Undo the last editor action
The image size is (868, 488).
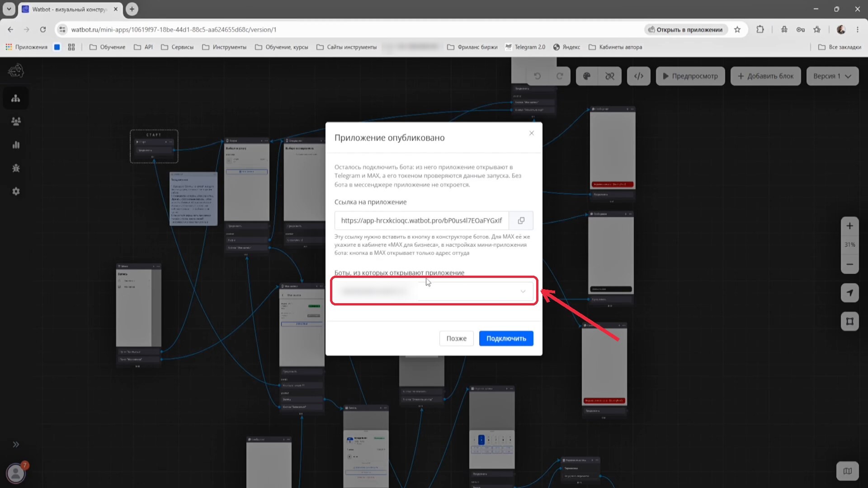tap(537, 76)
